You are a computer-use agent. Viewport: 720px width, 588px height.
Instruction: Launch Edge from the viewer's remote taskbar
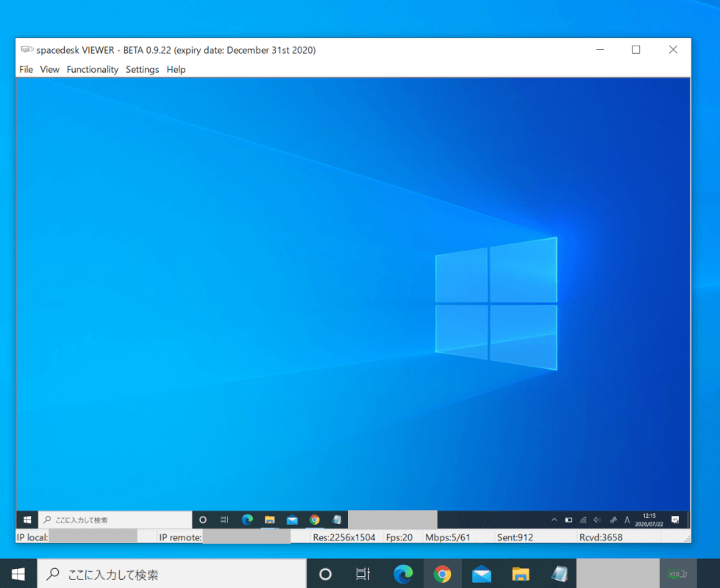point(247,520)
